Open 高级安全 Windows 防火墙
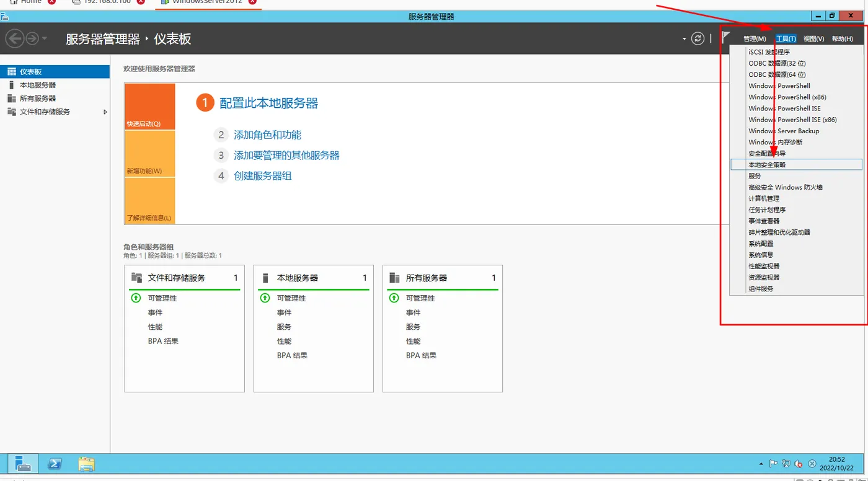 click(x=796, y=187)
